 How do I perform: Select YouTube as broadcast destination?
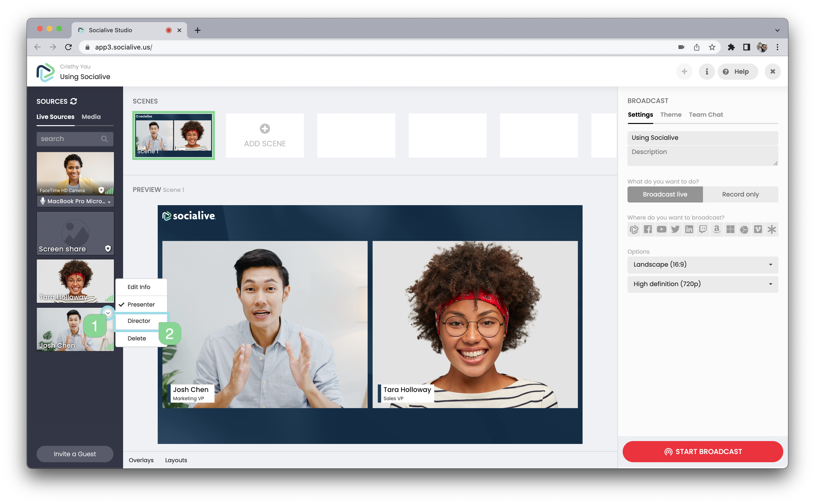(661, 229)
